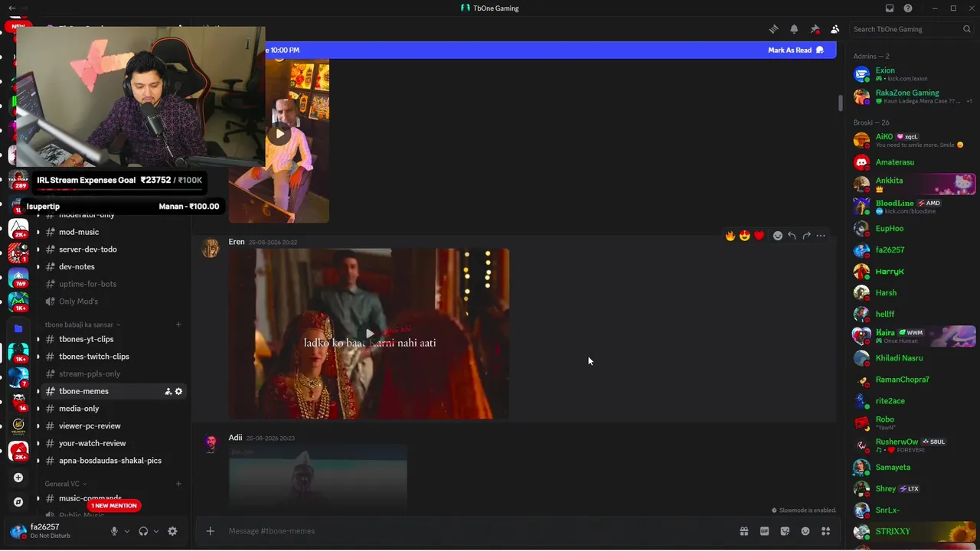Show pinned messages
This screenshot has width=980, height=551.
point(815,29)
